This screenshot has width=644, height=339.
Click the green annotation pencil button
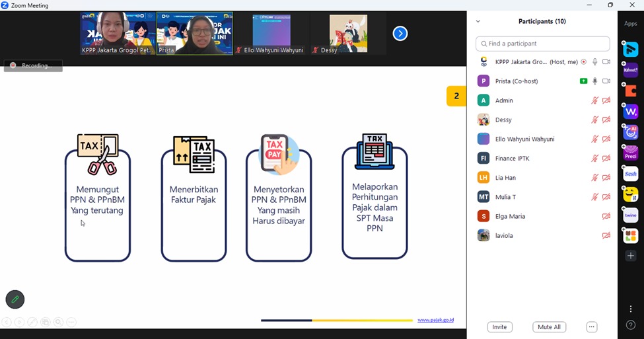point(15,299)
